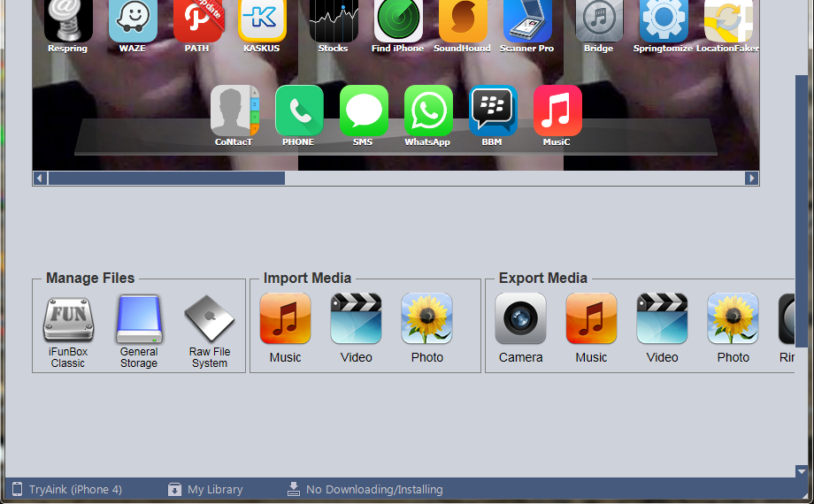Click horizontal scrollbar right arrow
Image resolution: width=814 pixels, height=504 pixels.
[x=751, y=178]
